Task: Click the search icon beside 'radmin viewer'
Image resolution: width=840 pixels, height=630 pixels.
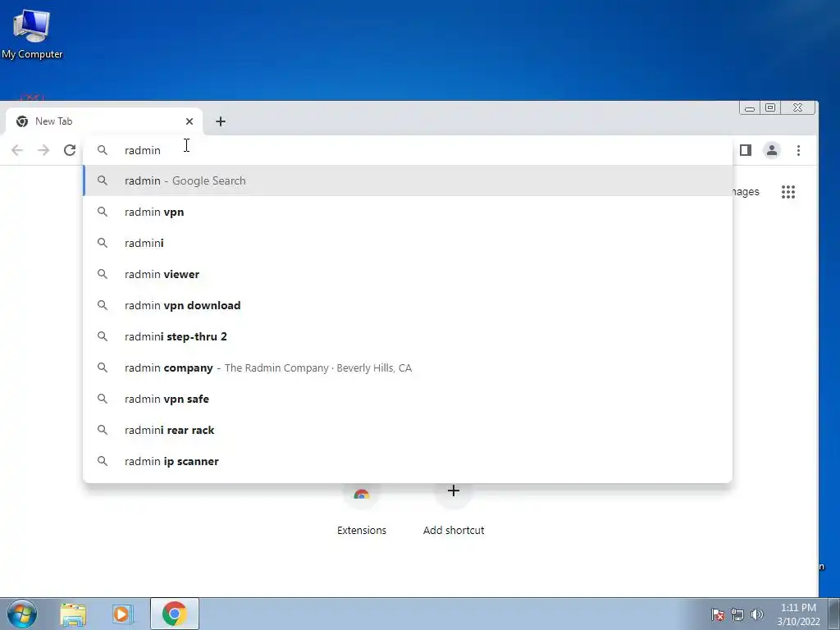Action: click(103, 274)
